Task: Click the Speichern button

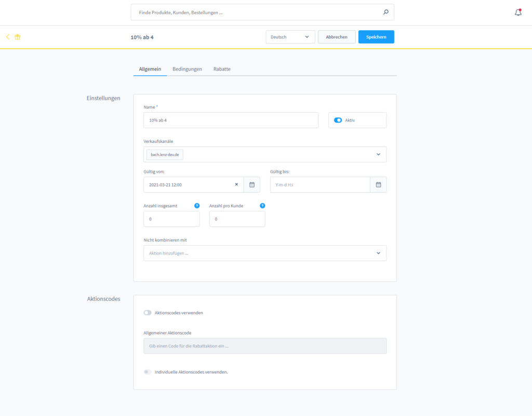Action: pos(376,37)
